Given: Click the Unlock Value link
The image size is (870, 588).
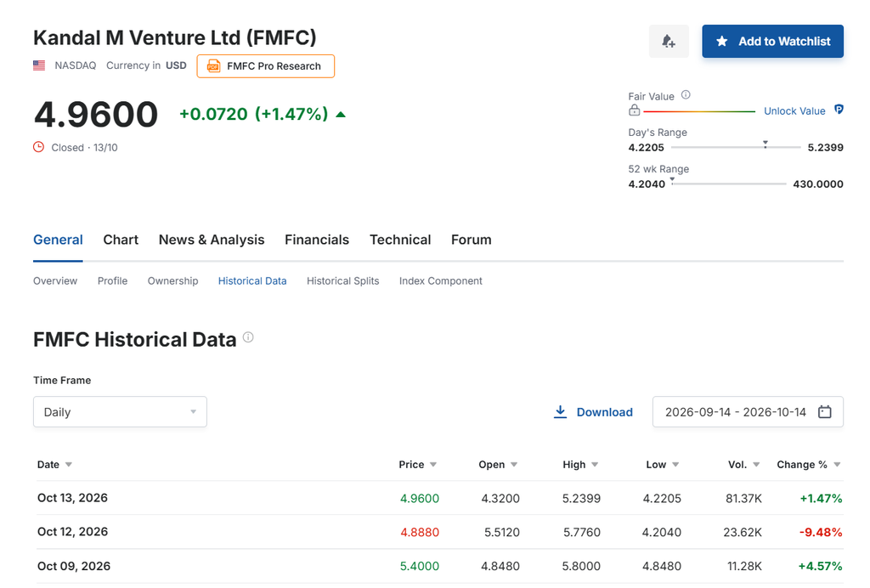Looking at the screenshot, I should [x=794, y=111].
